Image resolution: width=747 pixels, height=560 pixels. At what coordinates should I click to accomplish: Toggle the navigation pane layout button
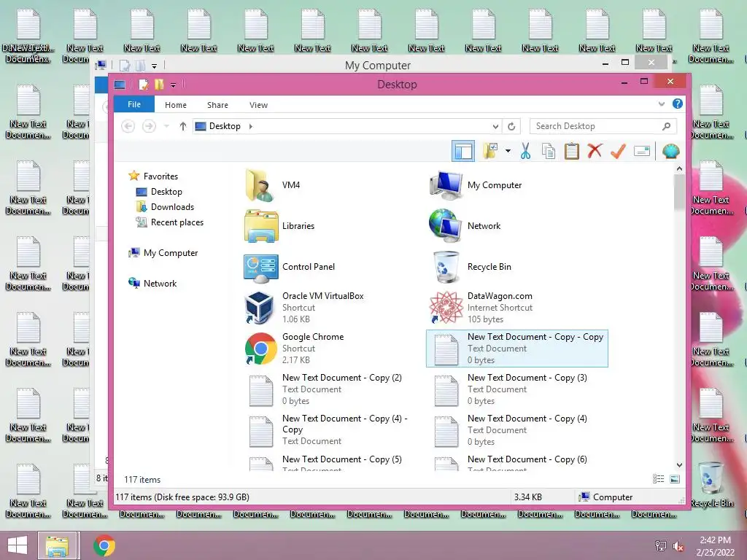pyautogui.click(x=463, y=152)
